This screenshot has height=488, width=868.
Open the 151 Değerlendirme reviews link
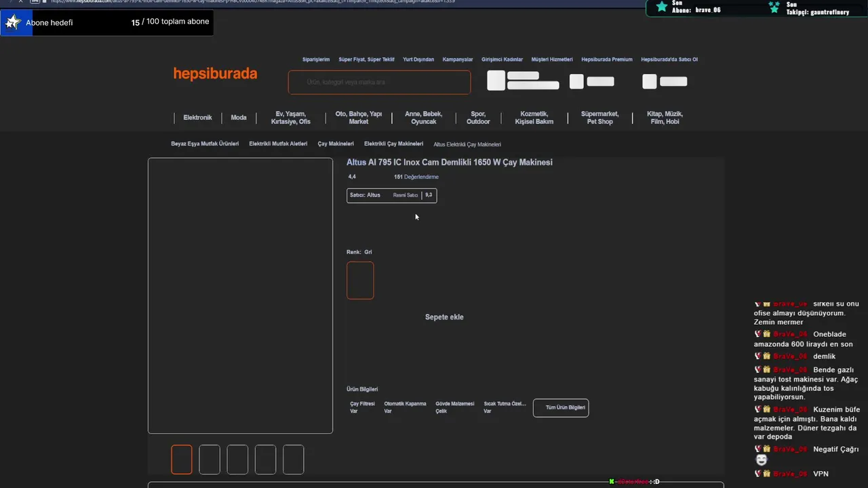click(x=416, y=177)
